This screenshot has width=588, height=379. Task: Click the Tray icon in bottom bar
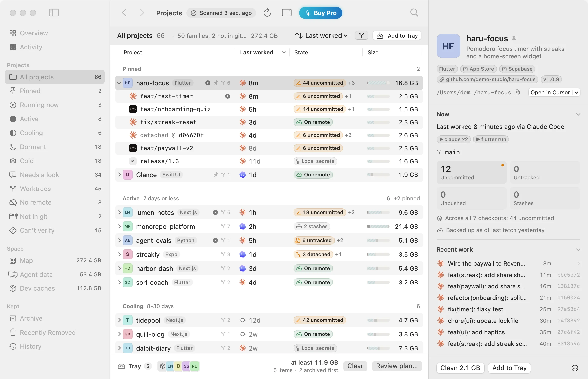coord(121,366)
